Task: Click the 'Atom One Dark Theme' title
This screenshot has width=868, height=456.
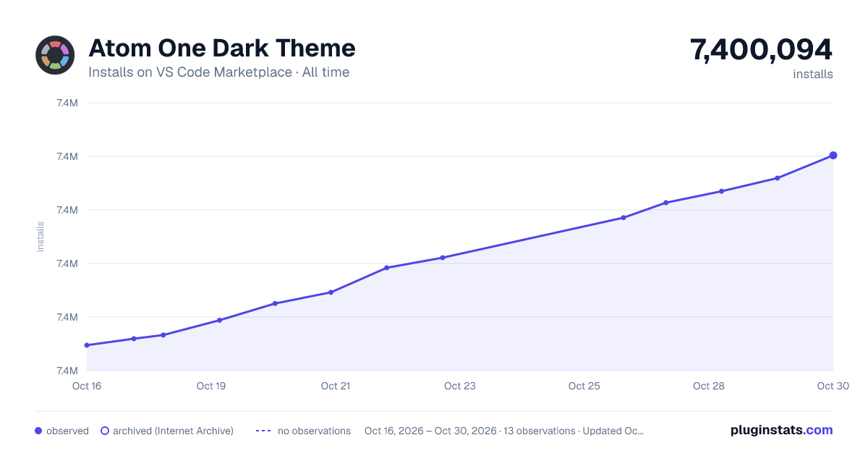Action: [x=222, y=48]
